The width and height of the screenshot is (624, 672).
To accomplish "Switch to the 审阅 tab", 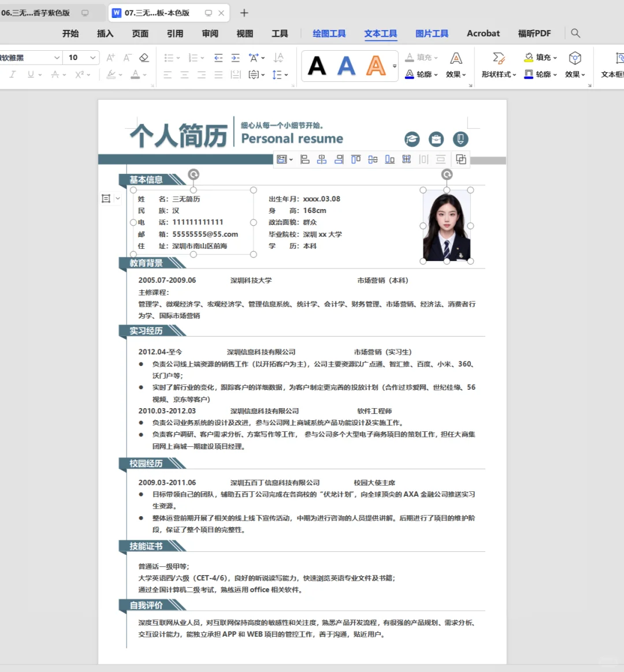I will (210, 33).
